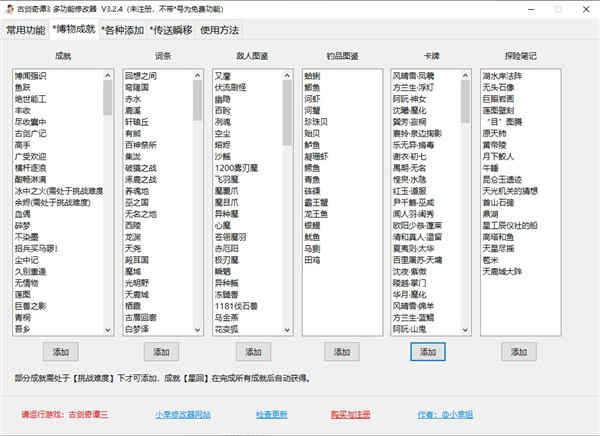Open the *各种添加 tab

tap(122, 30)
